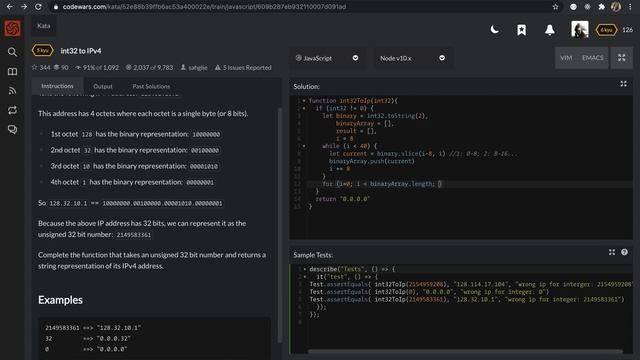This screenshot has height=360, width=640.
Task: Switch to the Past Solutions tab
Action: point(151,87)
